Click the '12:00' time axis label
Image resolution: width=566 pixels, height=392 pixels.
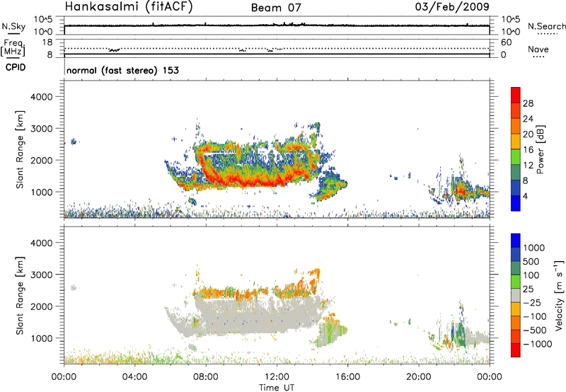pos(277,377)
